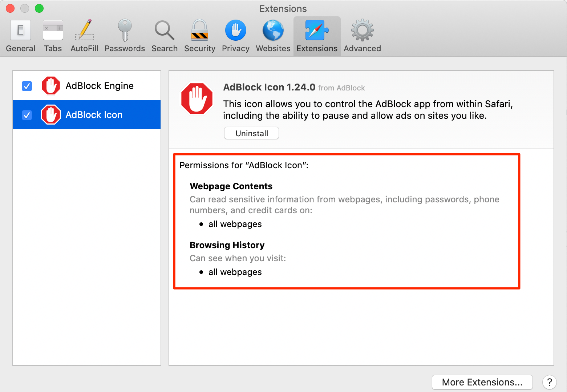
Task: Click the extension description text
Action: (x=368, y=110)
